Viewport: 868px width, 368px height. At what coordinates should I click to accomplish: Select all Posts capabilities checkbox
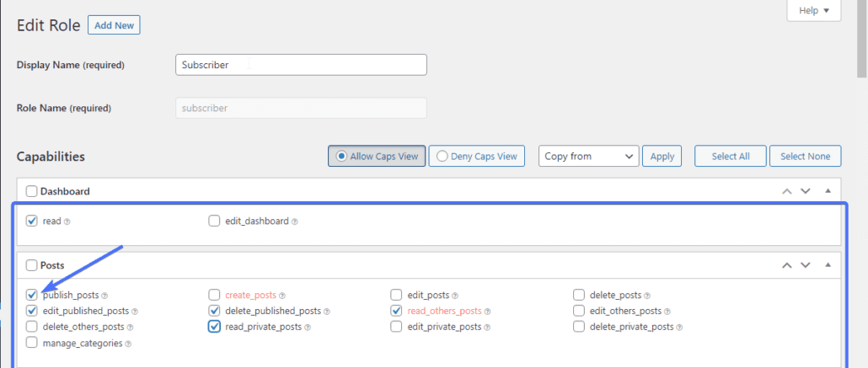[31, 265]
